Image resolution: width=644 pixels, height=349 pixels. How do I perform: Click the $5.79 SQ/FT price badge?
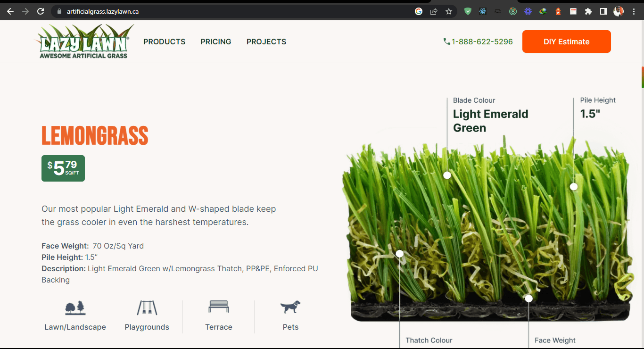[x=63, y=168]
